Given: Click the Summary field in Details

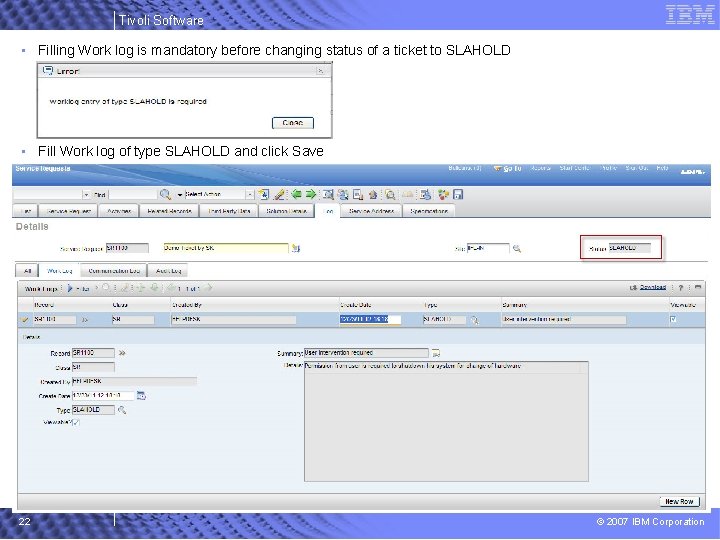Looking at the screenshot, I should tap(366, 353).
